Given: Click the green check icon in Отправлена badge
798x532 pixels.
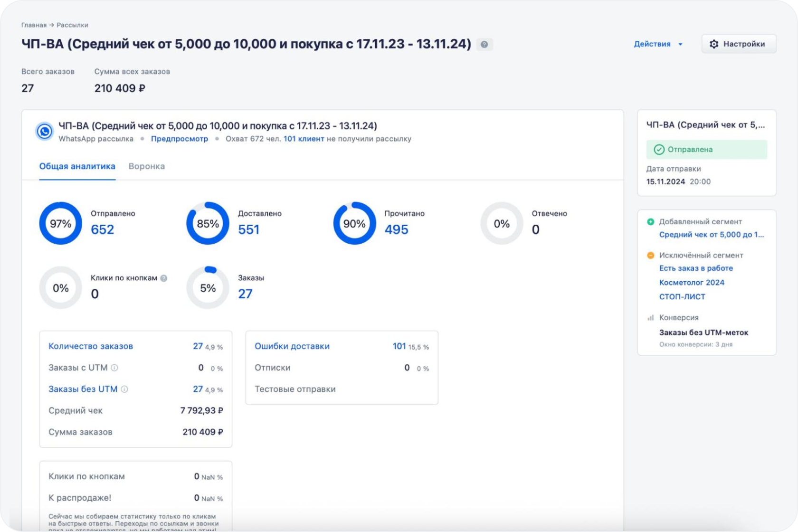Looking at the screenshot, I should tap(658, 149).
